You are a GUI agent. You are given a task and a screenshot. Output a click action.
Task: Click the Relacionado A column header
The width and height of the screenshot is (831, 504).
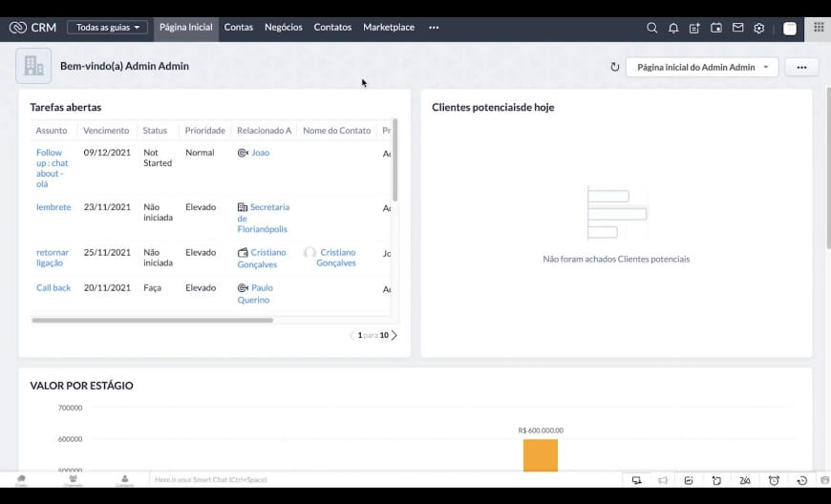point(264,130)
